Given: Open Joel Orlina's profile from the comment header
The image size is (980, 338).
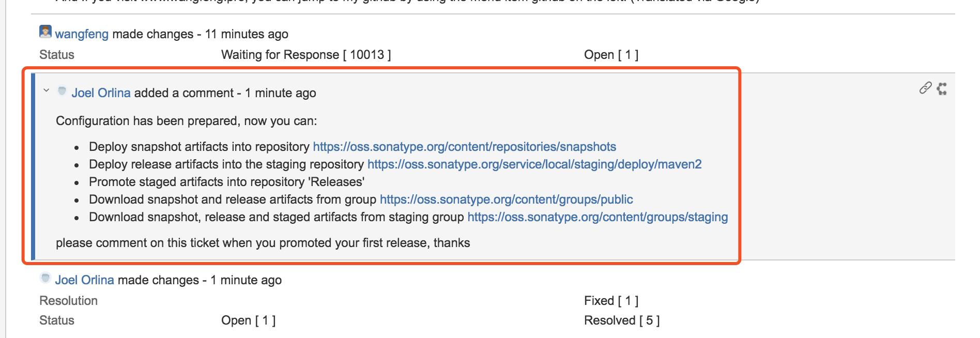Looking at the screenshot, I should tap(101, 93).
